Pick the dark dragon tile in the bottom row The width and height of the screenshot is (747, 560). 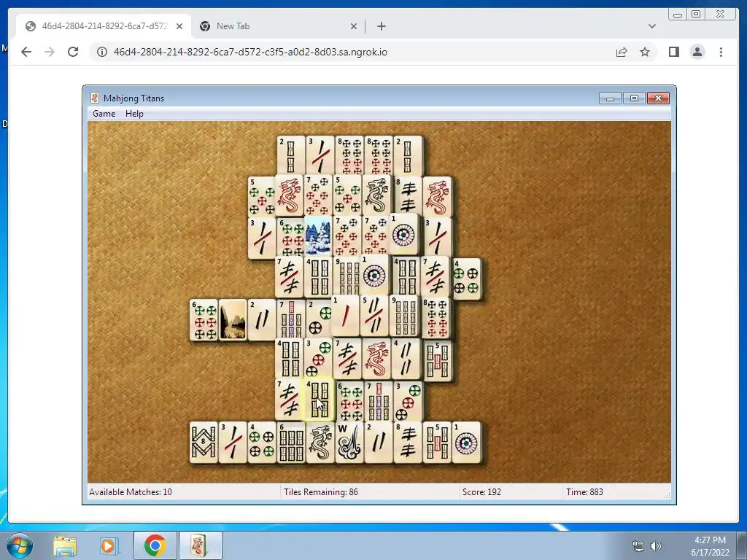[x=320, y=443]
